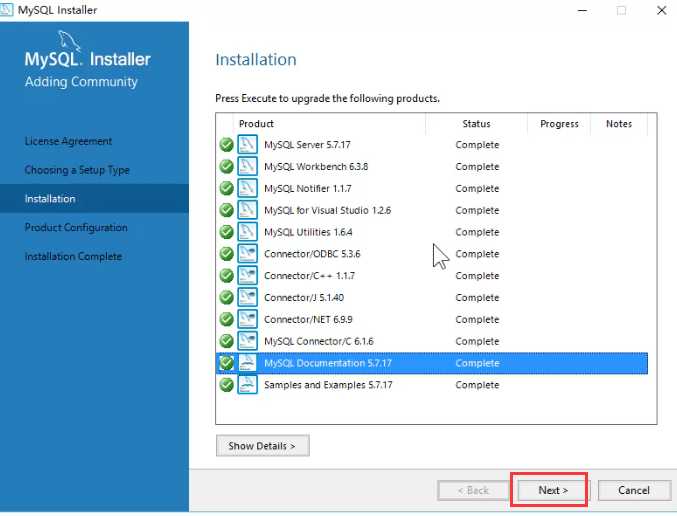Image resolution: width=677 pixels, height=516 pixels.
Task: Click green checkmark beside MySQL Documentation 5.7.17
Action: pyautogui.click(x=227, y=363)
